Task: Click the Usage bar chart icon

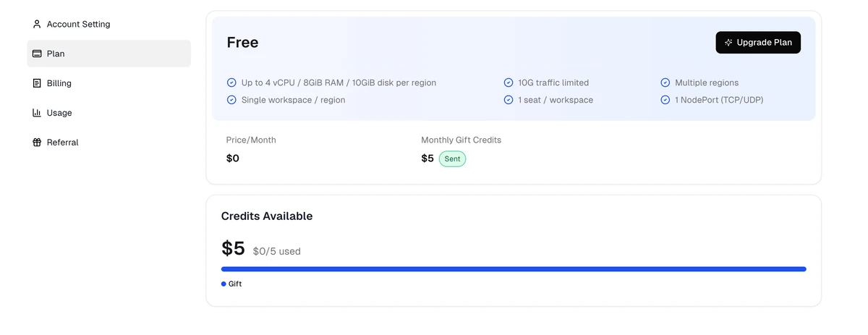Action: 37,113
